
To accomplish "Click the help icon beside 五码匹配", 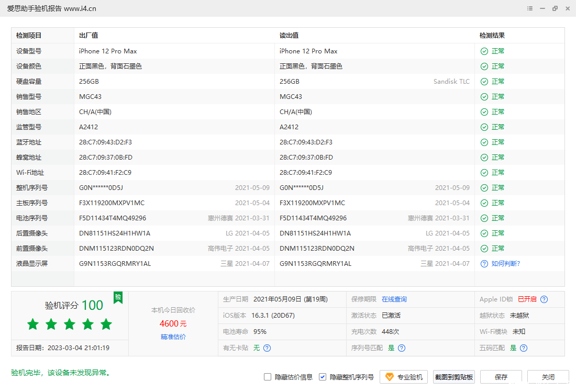I will coord(524,348).
